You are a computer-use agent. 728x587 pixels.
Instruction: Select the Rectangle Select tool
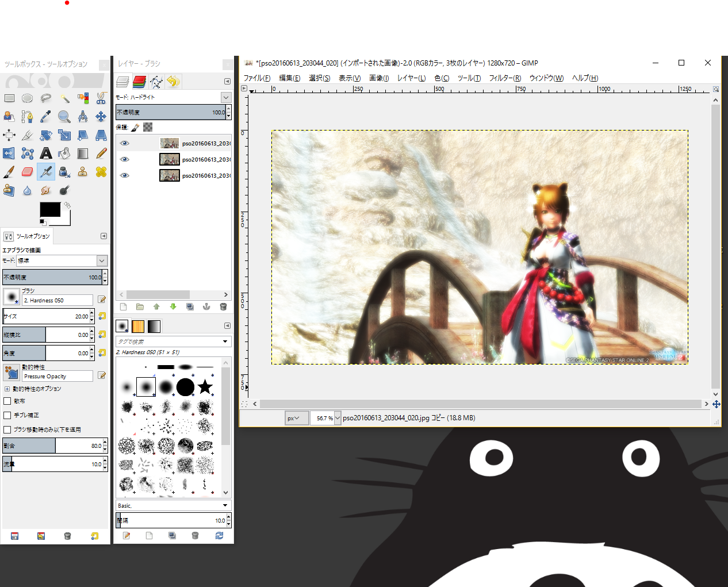(9, 98)
